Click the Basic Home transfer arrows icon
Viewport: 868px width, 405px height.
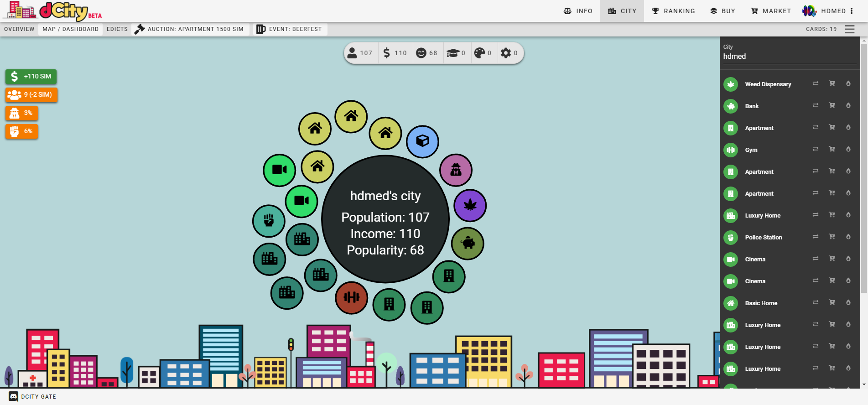pos(816,302)
